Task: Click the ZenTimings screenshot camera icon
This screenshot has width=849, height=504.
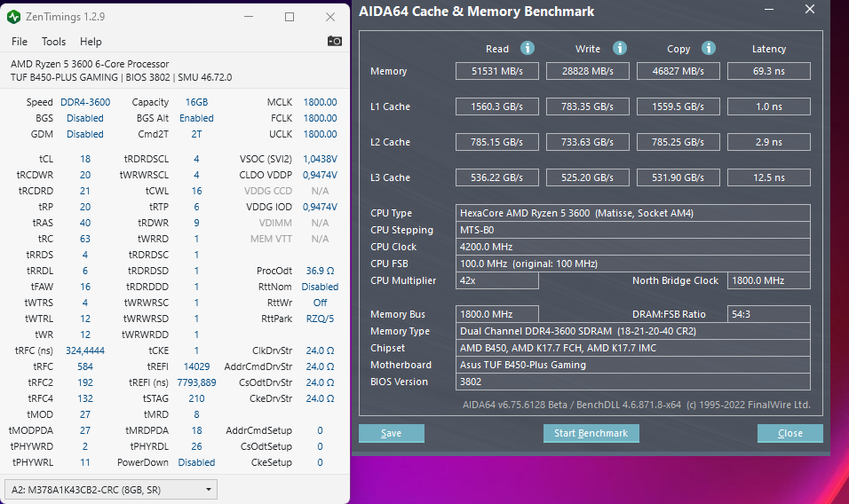Action: [x=335, y=41]
